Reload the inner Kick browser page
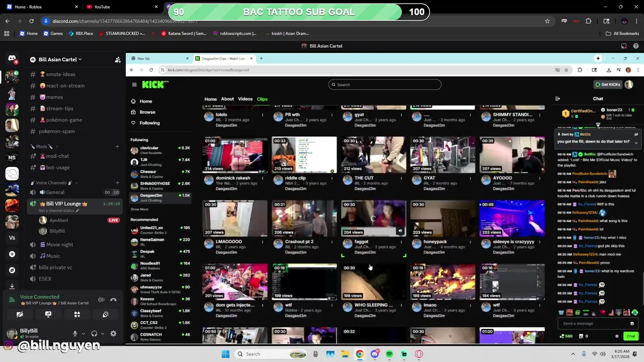This screenshot has width=644, height=362. 151,70
